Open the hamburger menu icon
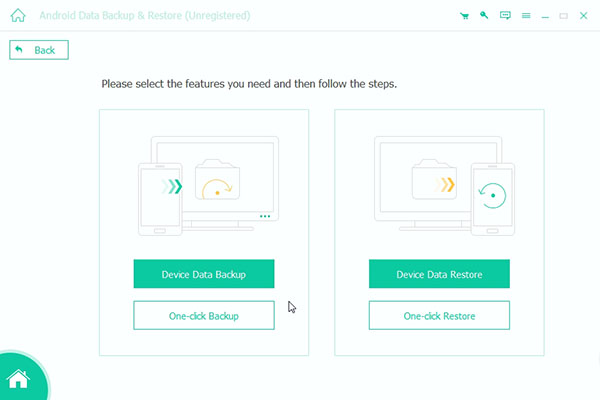The width and height of the screenshot is (600, 400). (x=526, y=16)
